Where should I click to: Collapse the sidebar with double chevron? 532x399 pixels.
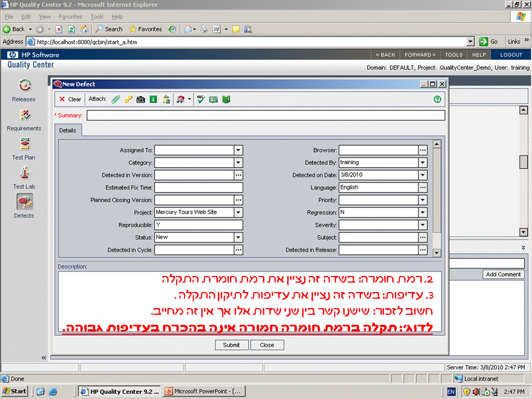point(44,357)
